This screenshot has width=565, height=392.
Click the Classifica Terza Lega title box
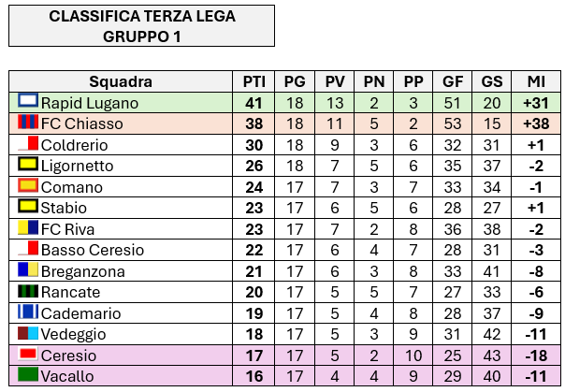tap(142, 26)
